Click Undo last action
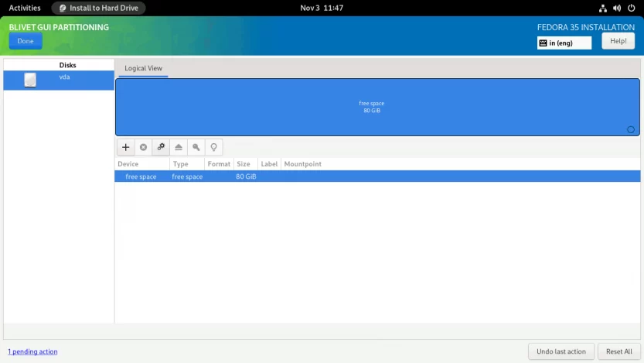 click(x=561, y=351)
